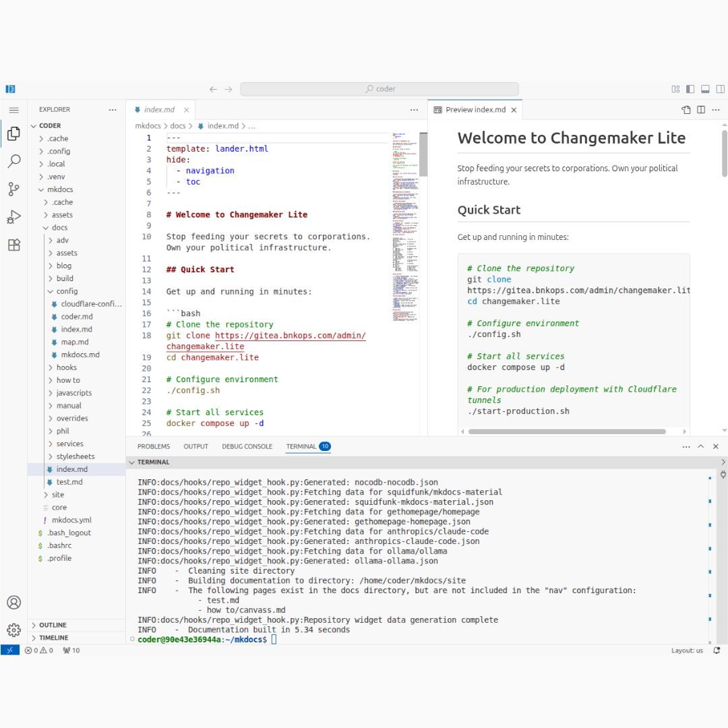Viewport: 728px width, 728px height.
Task: Switch to the Preview index.md tab
Action: pos(475,109)
